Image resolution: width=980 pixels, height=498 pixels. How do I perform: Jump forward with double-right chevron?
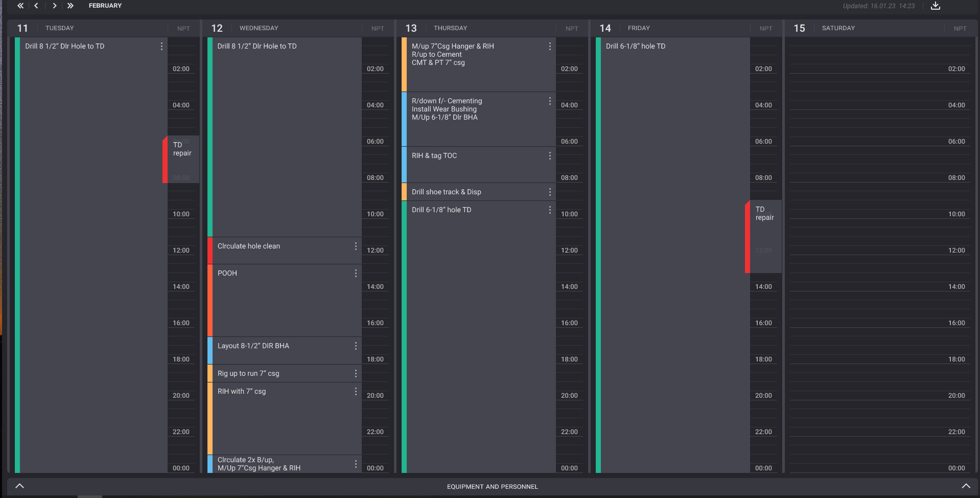[71, 6]
